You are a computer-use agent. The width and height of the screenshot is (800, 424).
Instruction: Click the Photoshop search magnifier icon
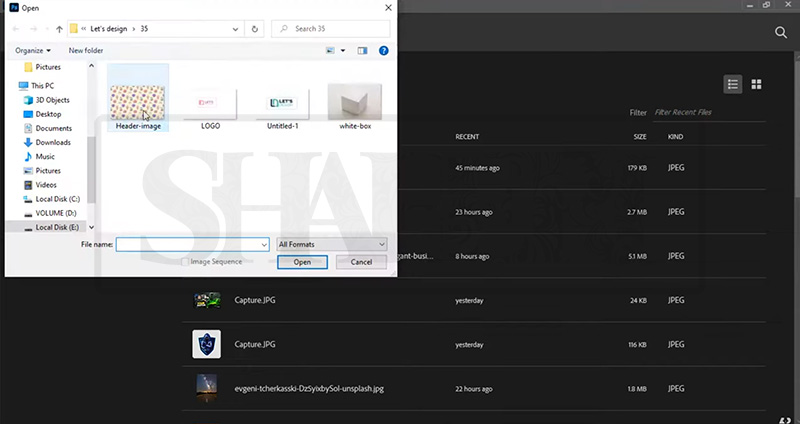pyautogui.click(x=781, y=32)
